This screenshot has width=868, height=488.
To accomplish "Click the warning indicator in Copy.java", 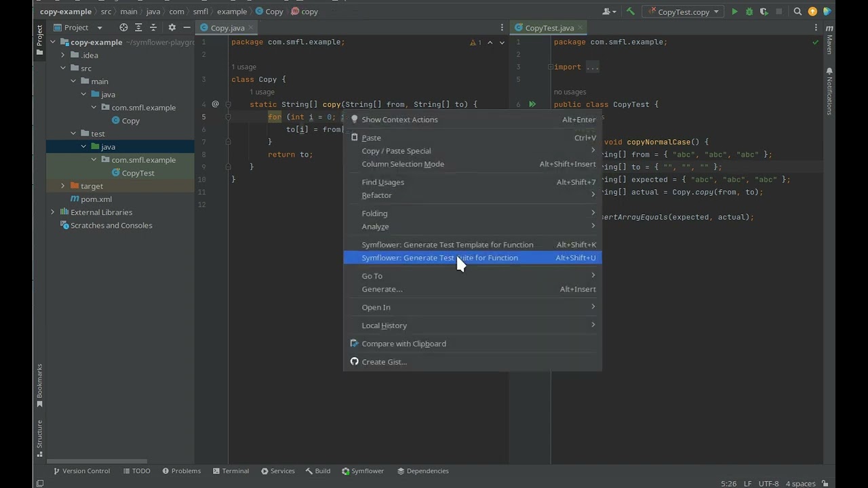I will point(475,42).
